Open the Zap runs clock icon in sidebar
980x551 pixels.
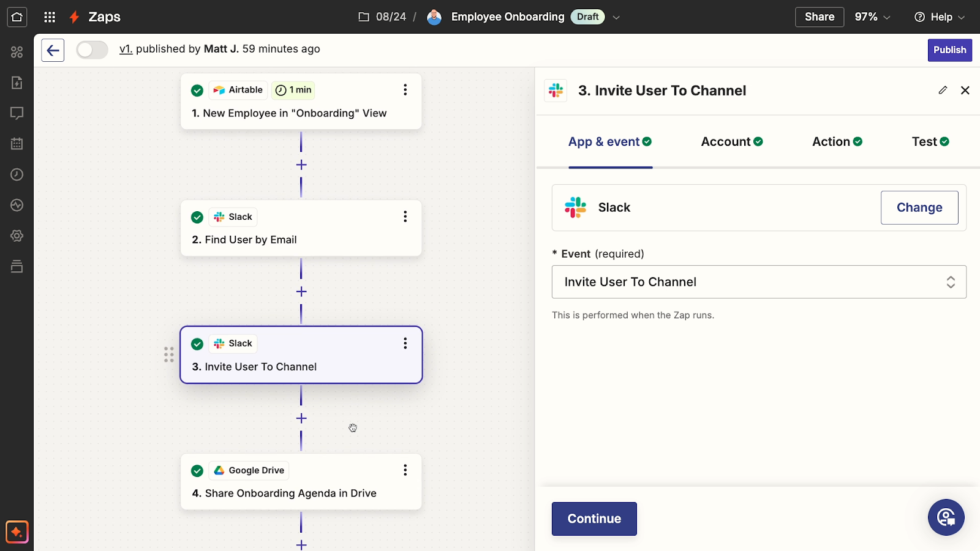[x=17, y=174]
